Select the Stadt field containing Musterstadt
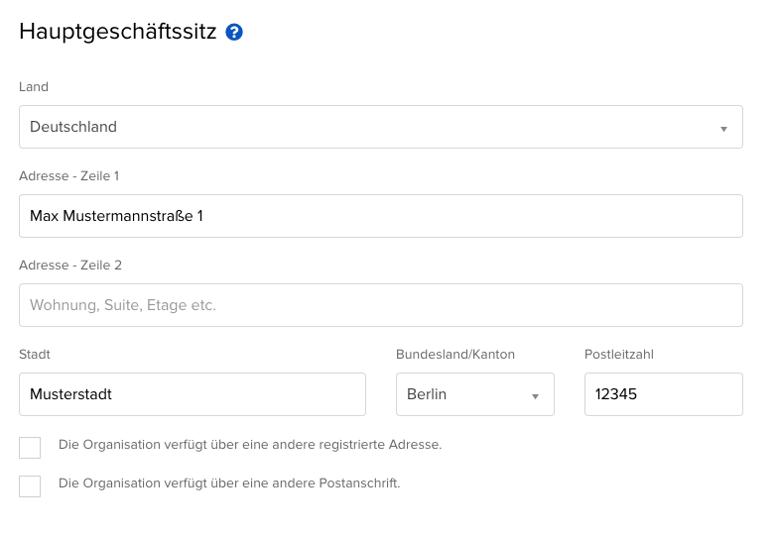This screenshot has width=776, height=535. (192, 394)
